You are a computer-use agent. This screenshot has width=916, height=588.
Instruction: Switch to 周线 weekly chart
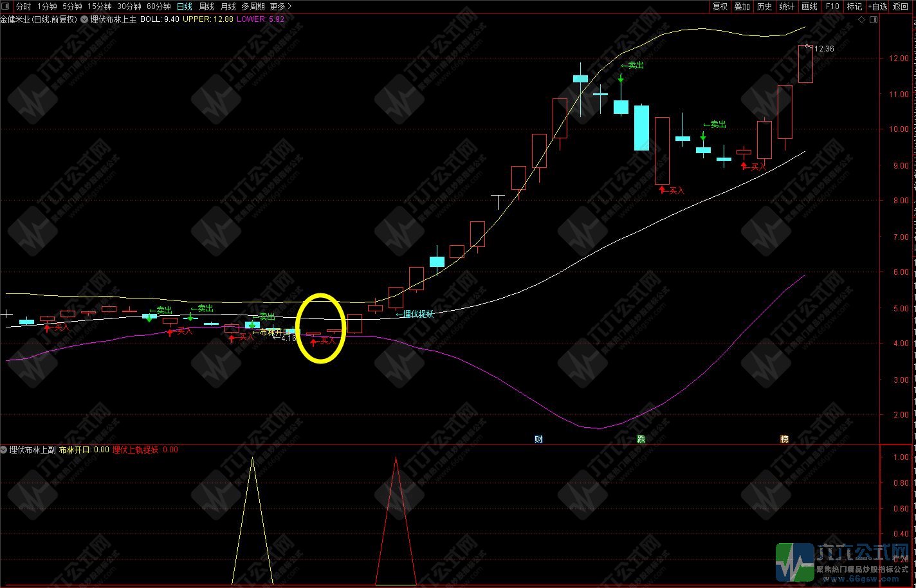[x=206, y=6]
